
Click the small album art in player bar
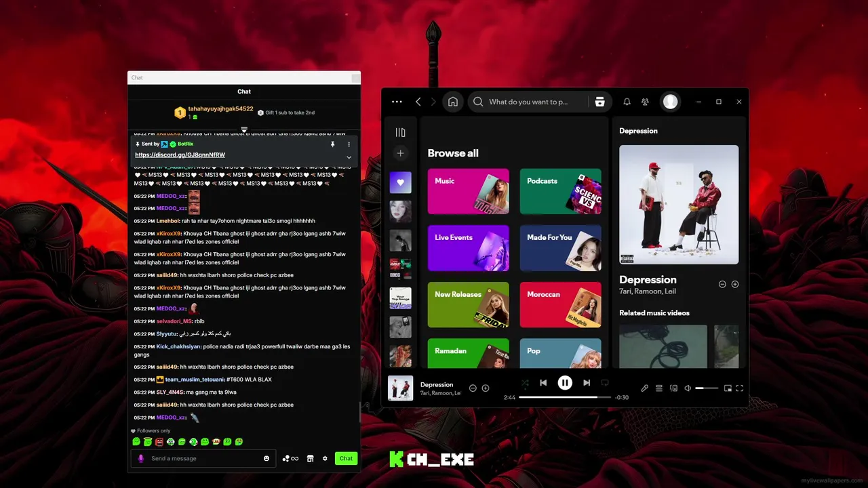click(400, 388)
